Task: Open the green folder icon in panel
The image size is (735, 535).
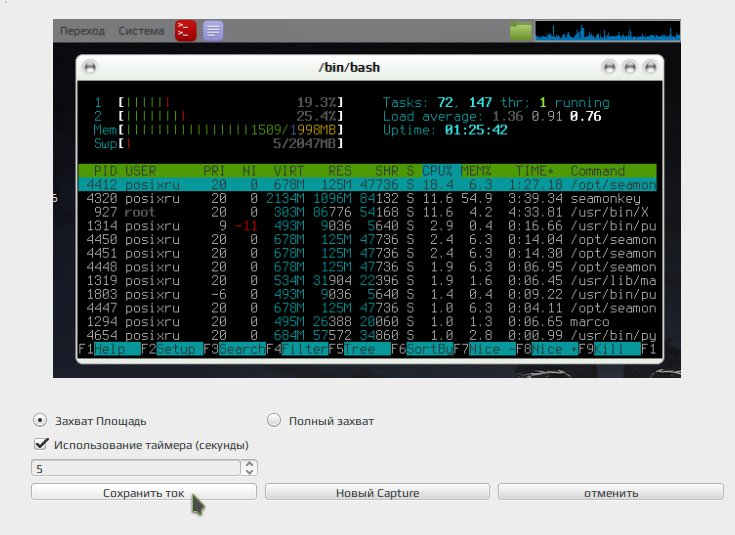Action: click(x=521, y=31)
